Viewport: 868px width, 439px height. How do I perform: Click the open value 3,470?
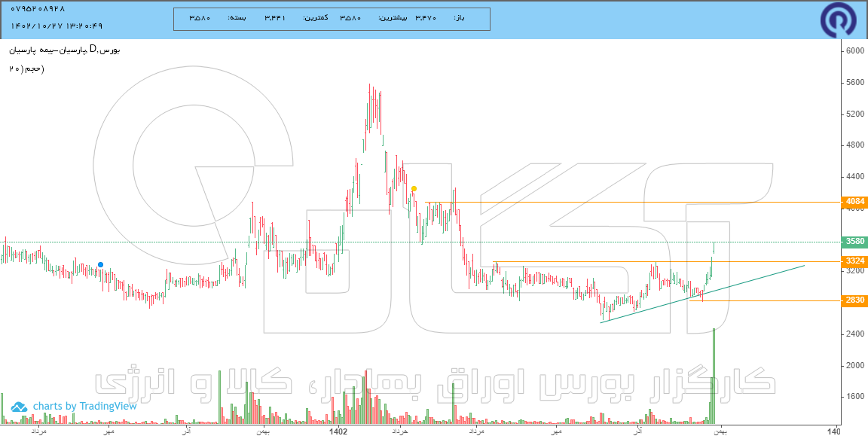426,17
